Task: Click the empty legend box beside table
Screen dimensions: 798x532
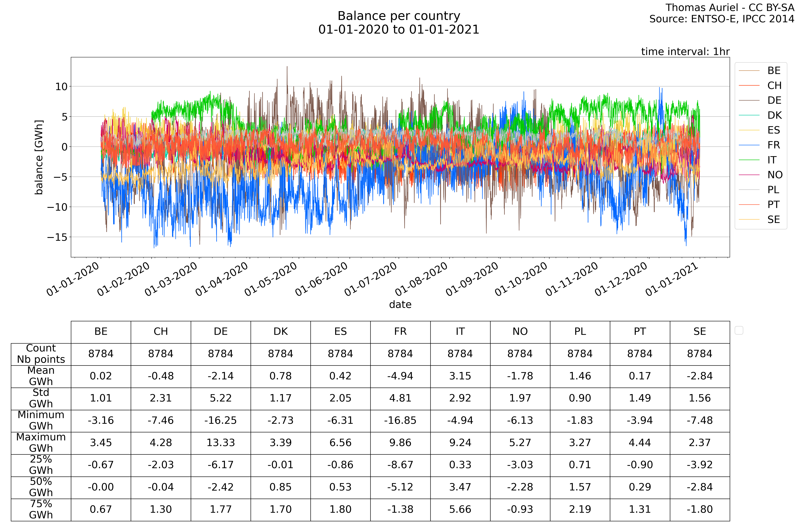Action: click(x=739, y=330)
